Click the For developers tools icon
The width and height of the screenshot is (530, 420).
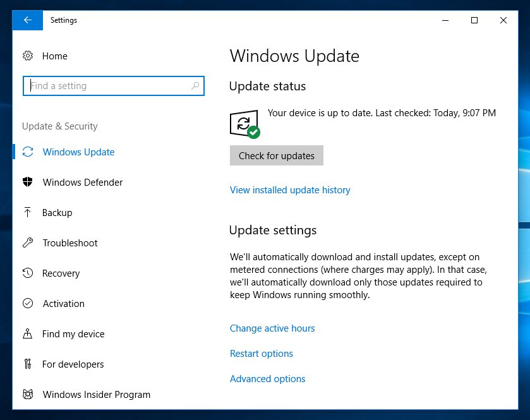tap(28, 364)
